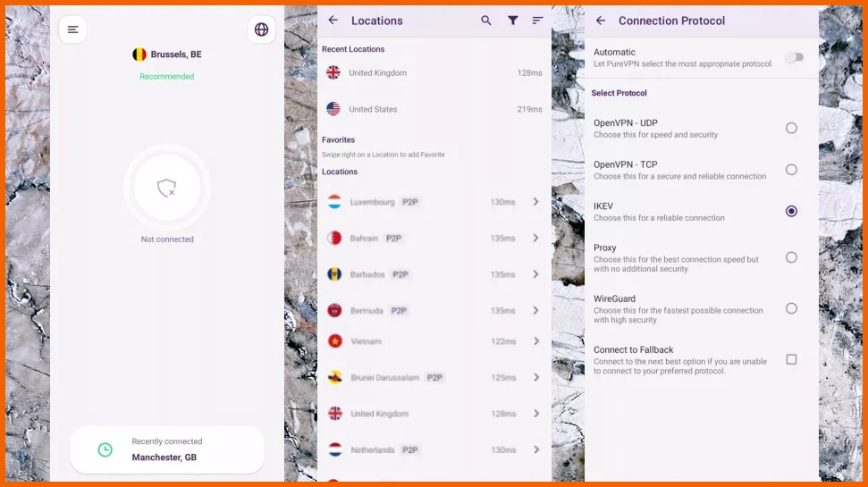This screenshot has height=487, width=868.
Task: Select the WireGuard radio button
Action: (792, 308)
